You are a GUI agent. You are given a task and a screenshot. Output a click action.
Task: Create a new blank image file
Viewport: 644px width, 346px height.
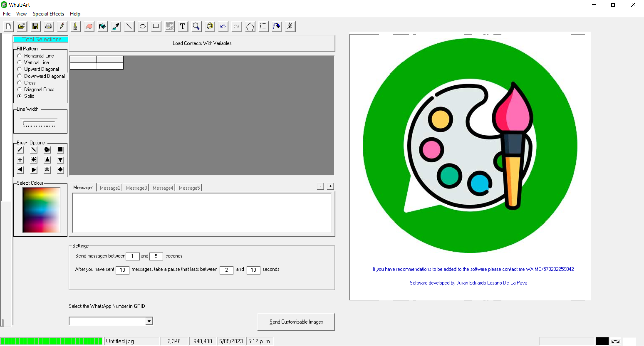(8, 27)
